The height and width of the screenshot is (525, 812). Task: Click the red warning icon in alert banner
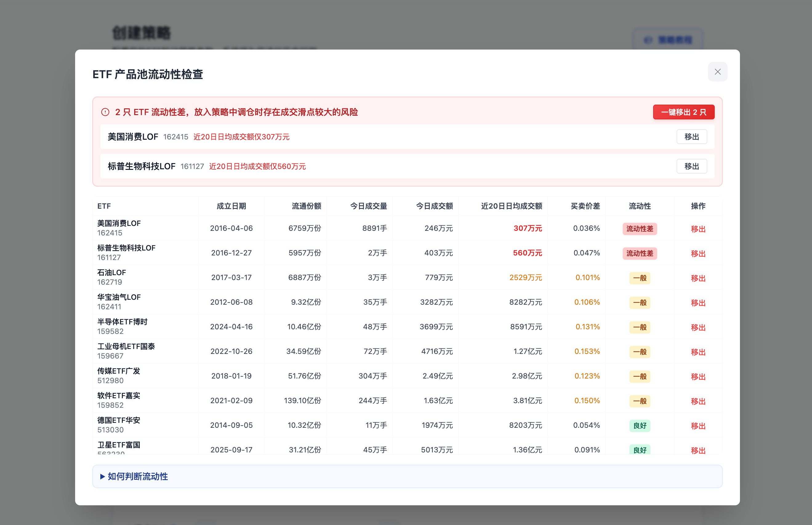pos(105,112)
